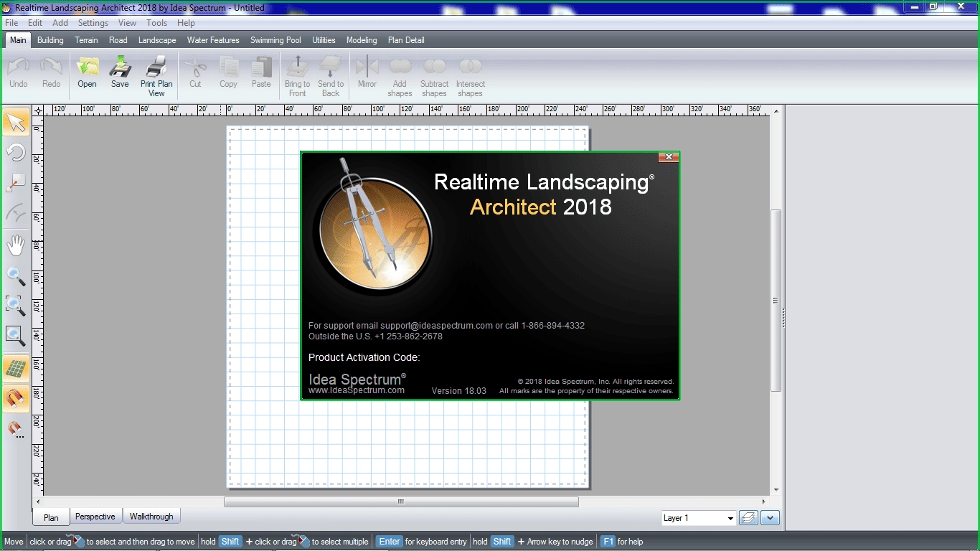Select the Rotate tool in left toolbar
980x551 pixels.
coord(16,152)
